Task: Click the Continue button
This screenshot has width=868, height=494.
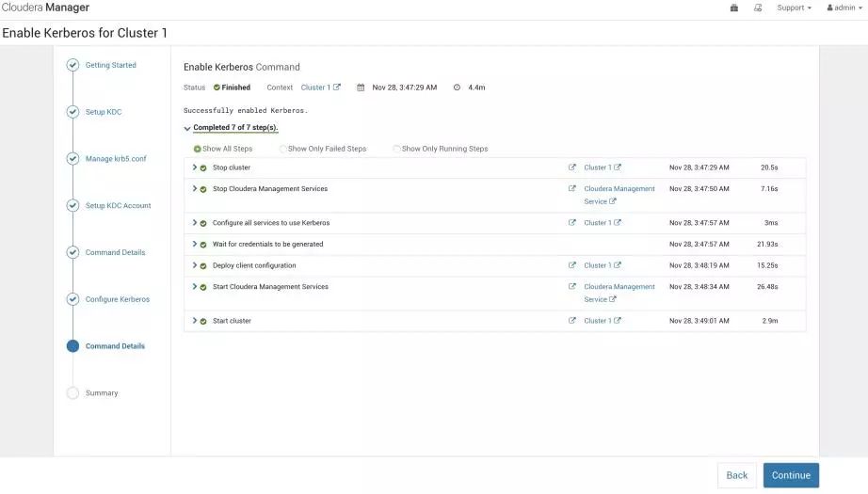Action: 791,475
